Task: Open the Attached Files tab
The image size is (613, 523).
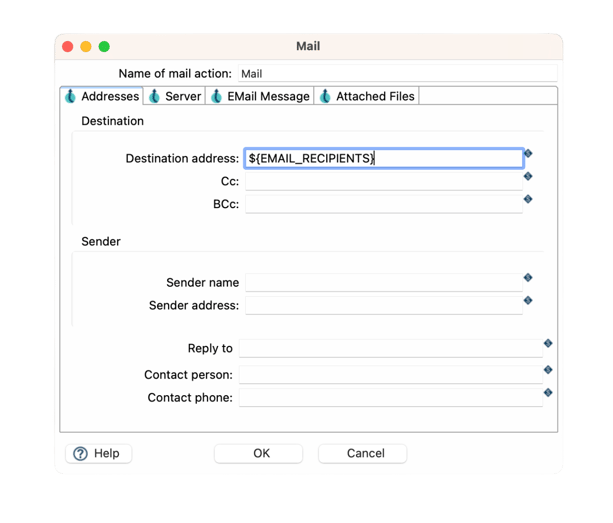Action: [367, 96]
